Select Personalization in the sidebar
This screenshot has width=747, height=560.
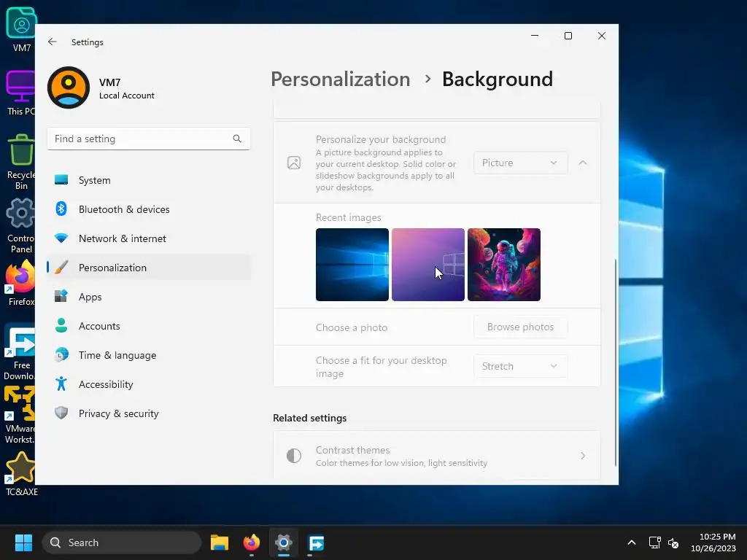pyautogui.click(x=149, y=268)
